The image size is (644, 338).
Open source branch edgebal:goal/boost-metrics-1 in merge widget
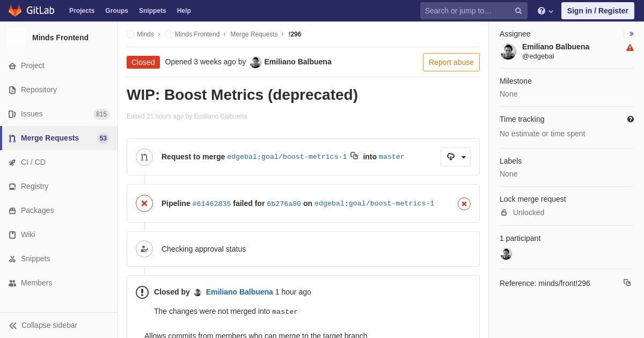287,157
